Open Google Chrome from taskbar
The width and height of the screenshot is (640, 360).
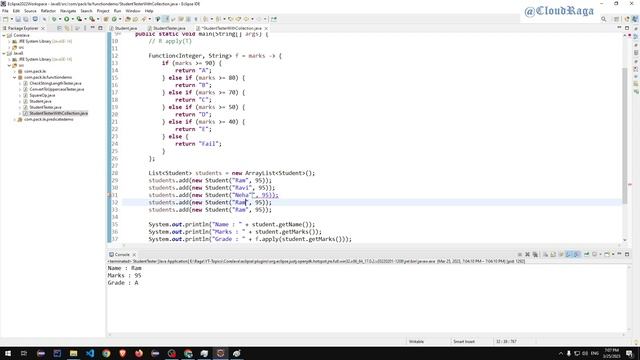point(106,353)
